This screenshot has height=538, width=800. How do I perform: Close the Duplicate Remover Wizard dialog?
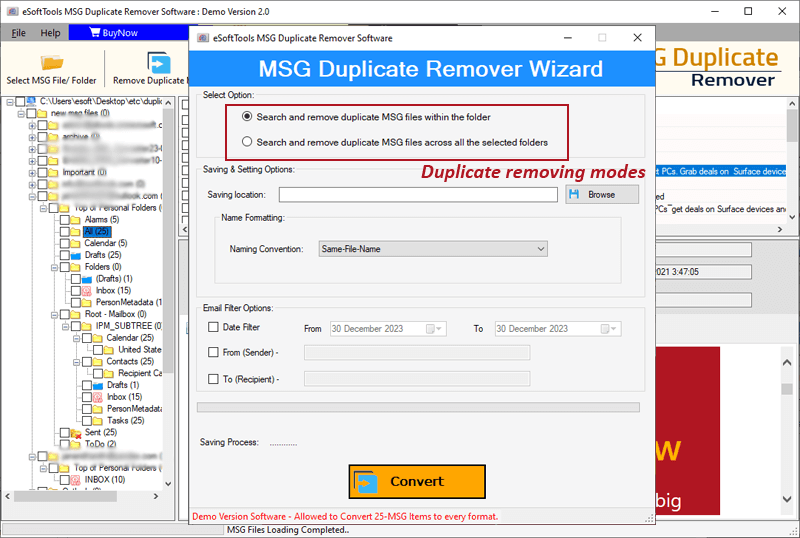[637, 38]
